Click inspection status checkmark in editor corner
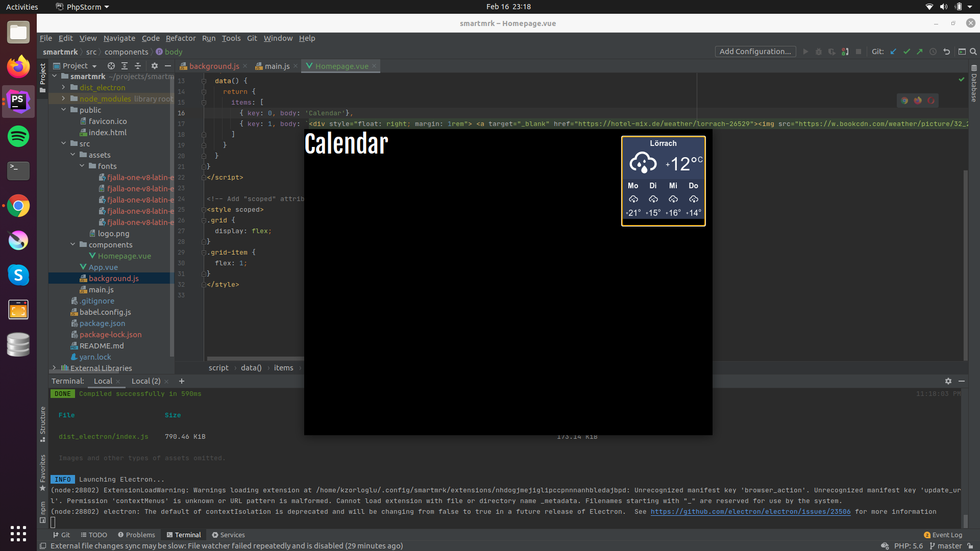This screenshot has width=980, height=551. (x=962, y=80)
